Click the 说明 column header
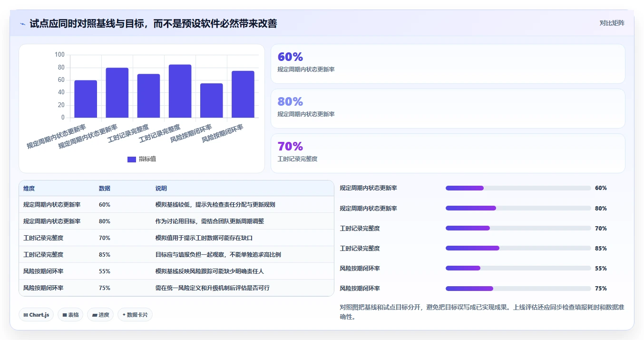The image size is (644, 340). [161, 189]
